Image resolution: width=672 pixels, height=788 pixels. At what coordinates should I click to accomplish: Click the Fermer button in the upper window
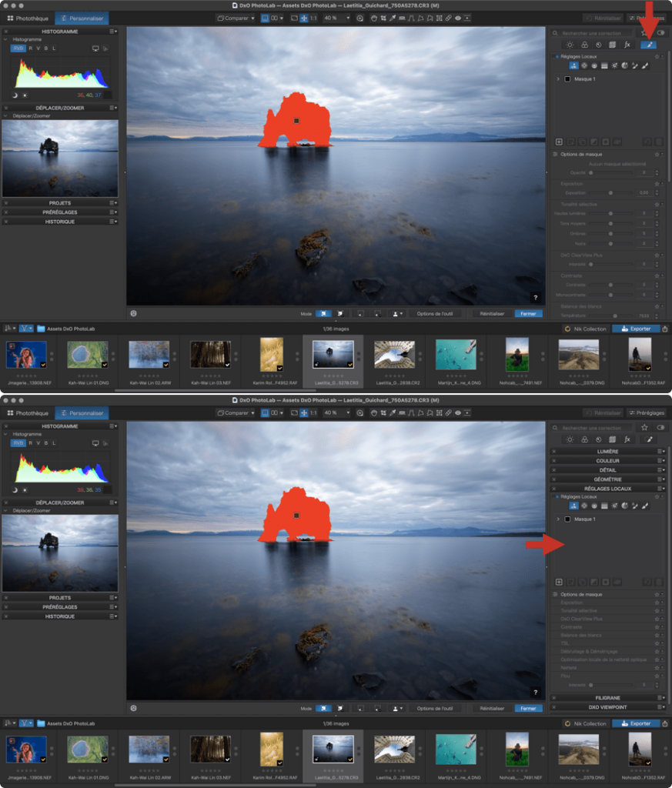click(x=527, y=314)
